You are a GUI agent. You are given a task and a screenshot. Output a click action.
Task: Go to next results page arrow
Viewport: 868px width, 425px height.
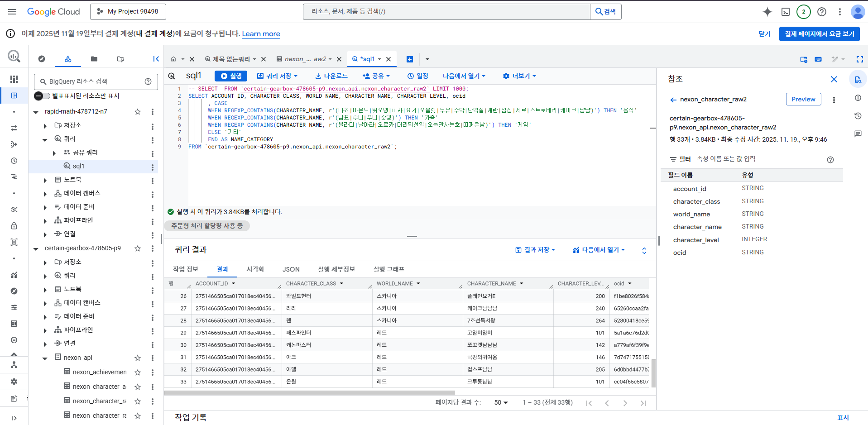pyautogui.click(x=625, y=403)
